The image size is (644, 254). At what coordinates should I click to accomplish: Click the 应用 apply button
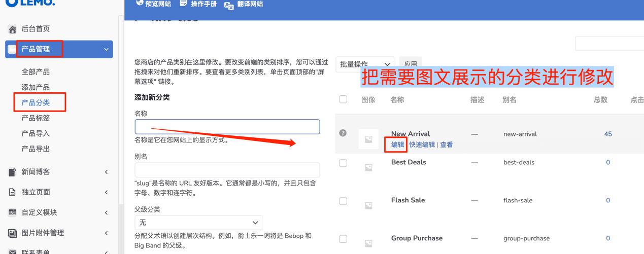point(411,64)
